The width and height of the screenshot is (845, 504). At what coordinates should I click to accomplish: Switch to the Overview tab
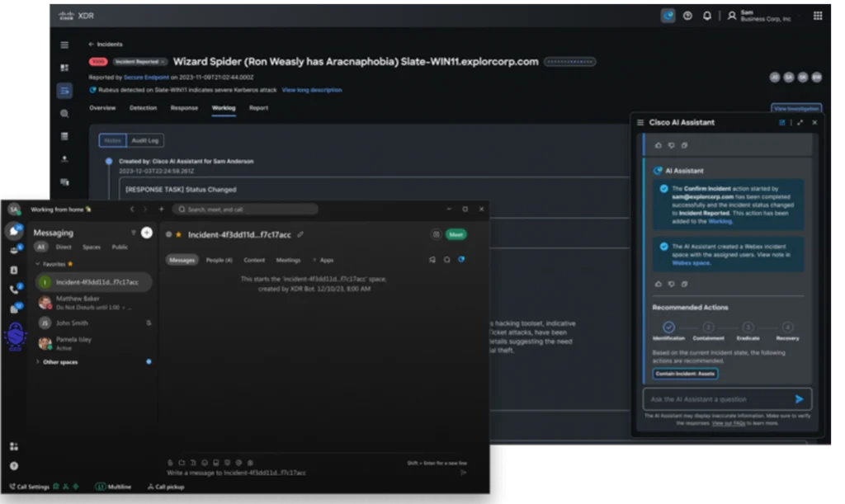point(102,108)
